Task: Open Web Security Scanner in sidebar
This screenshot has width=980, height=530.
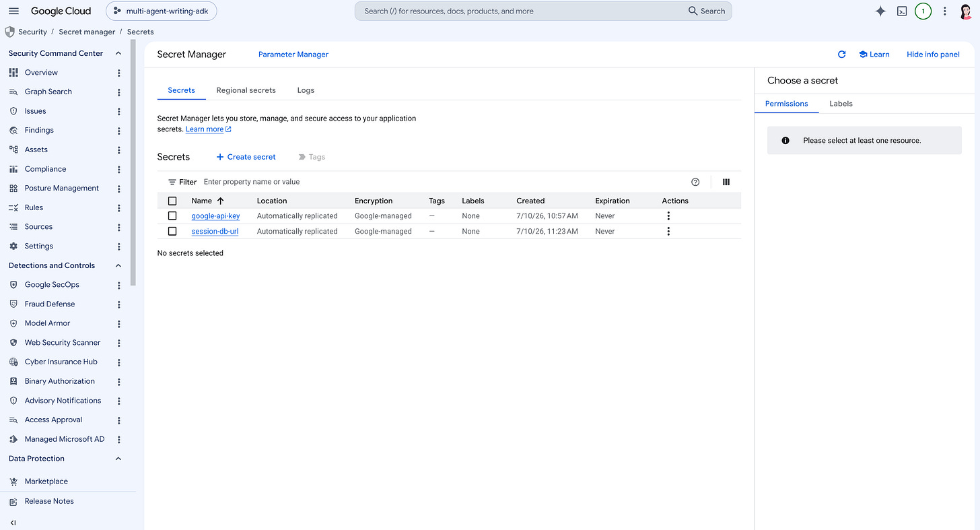Action: [63, 343]
